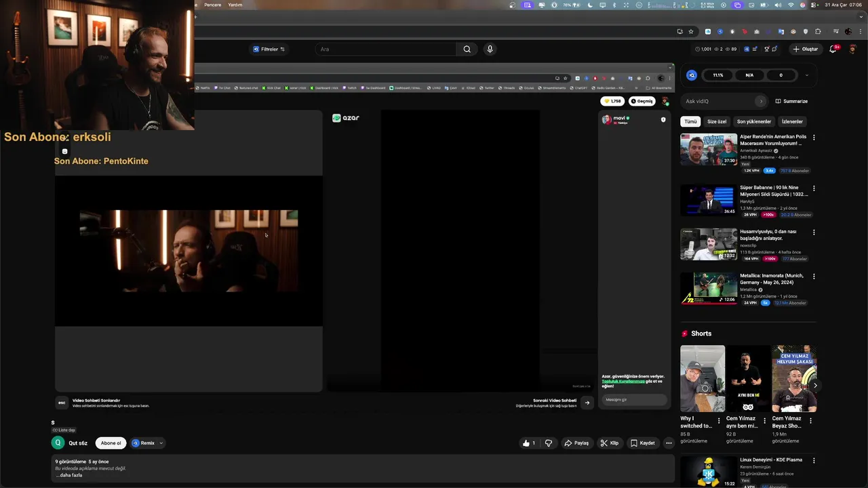Image resolution: width=868 pixels, height=488 pixels.
Task: Open options for Alper Rende'nin Amerikan Polis video
Action: (814, 138)
